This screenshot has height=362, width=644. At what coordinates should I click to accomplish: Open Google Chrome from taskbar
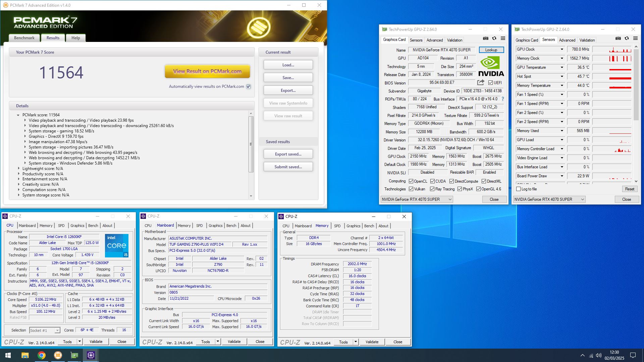coord(41,355)
